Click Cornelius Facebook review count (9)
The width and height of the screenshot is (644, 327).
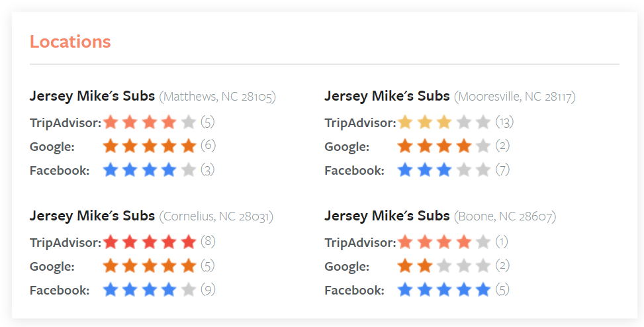click(x=208, y=290)
